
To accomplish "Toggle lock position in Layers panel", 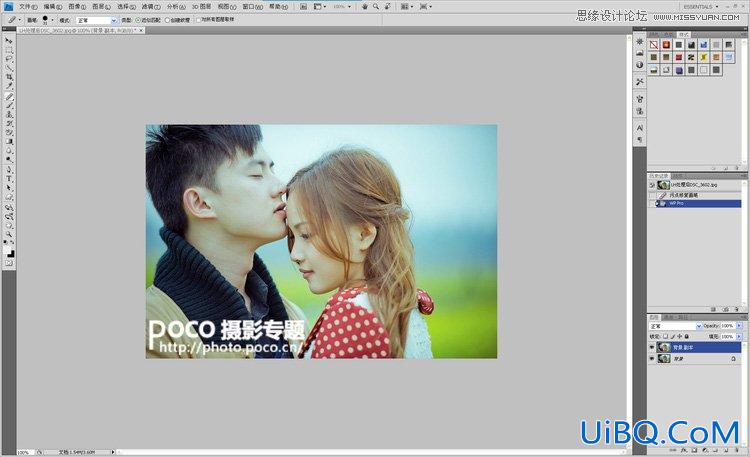I will point(680,336).
